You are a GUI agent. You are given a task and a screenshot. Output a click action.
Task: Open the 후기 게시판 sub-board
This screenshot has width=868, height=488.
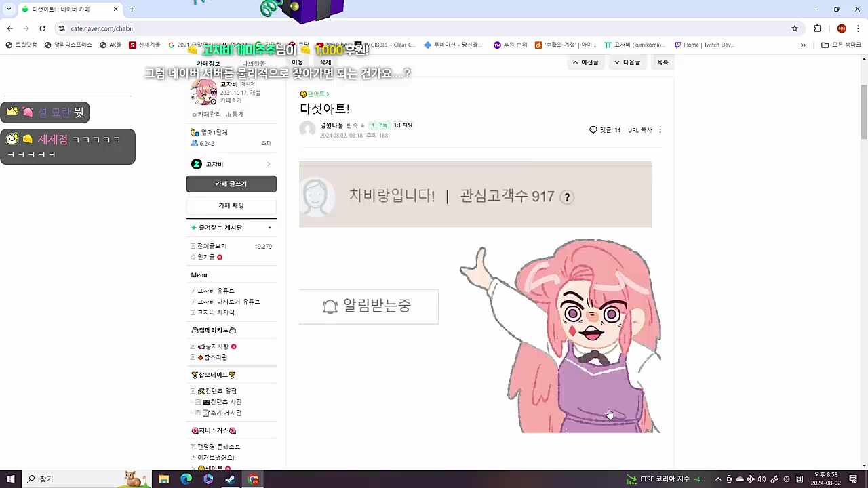[222, 413]
